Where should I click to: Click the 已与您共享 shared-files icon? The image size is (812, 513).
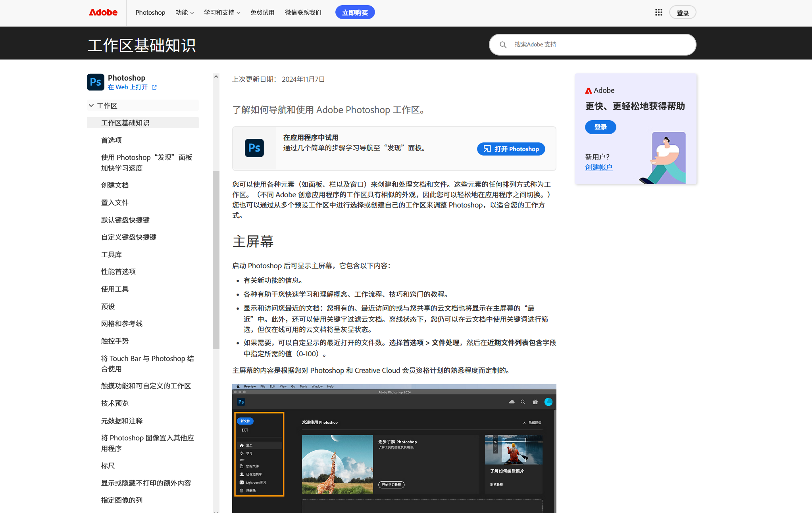[x=241, y=474]
